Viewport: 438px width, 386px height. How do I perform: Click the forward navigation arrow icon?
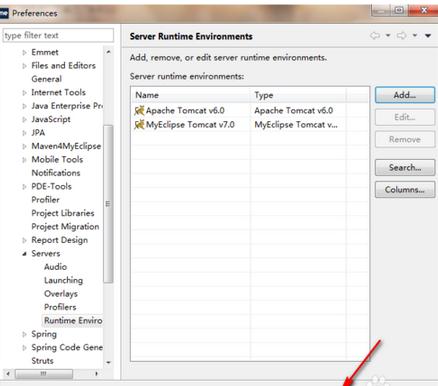[402, 35]
